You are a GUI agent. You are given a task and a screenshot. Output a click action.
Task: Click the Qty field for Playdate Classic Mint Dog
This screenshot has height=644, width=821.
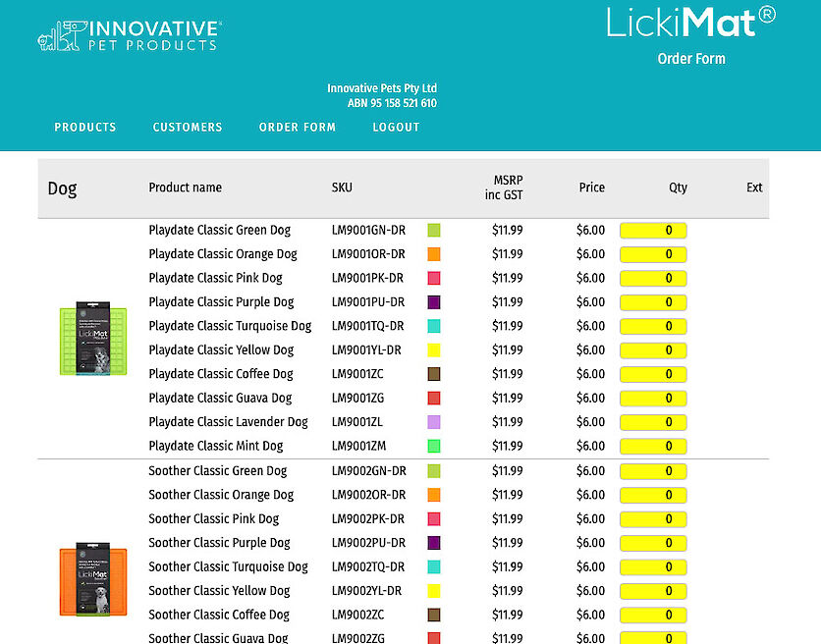click(x=653, y=446)
